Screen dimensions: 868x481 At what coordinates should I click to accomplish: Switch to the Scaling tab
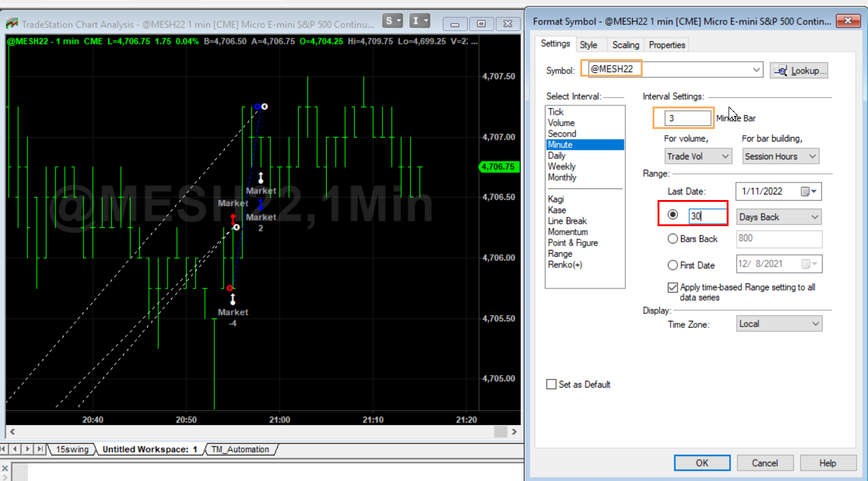click(x=625, y=45)
